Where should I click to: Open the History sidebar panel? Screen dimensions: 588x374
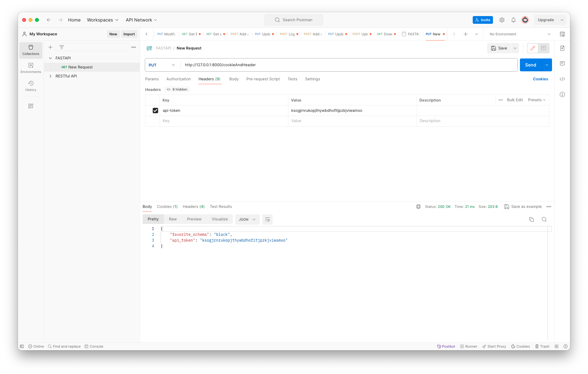31,86
